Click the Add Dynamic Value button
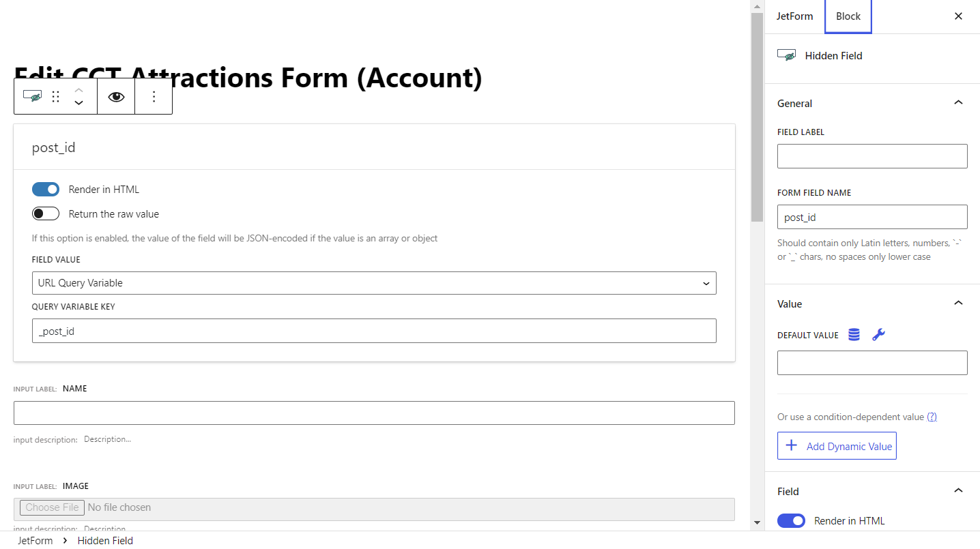 tap(837, 446)
